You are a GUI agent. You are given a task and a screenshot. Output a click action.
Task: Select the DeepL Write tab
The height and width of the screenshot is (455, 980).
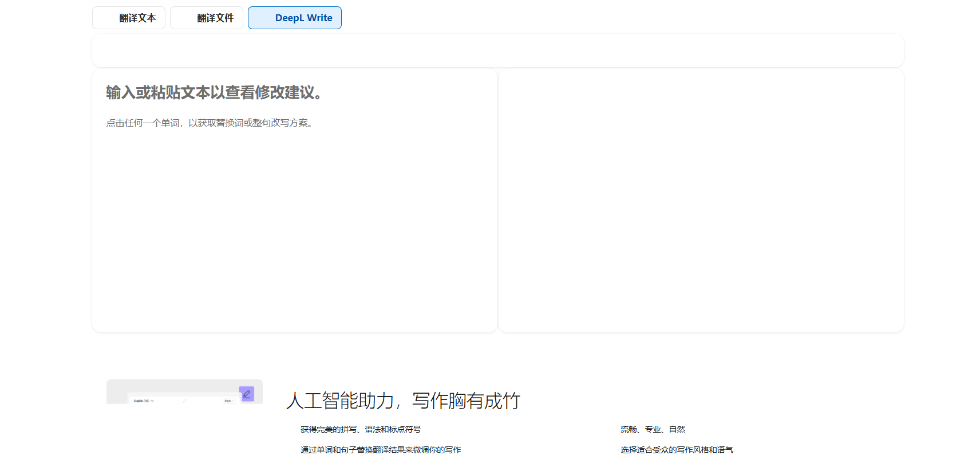pos(295,18)
